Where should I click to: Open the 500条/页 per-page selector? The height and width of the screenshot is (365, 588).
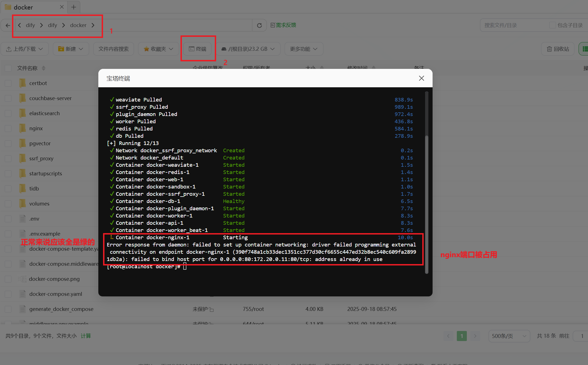point(509,336)
